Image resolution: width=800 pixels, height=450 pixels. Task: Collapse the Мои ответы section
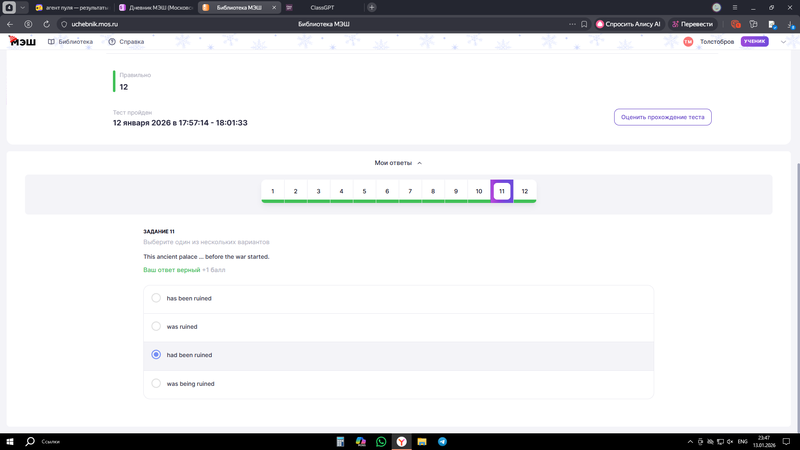398,163
